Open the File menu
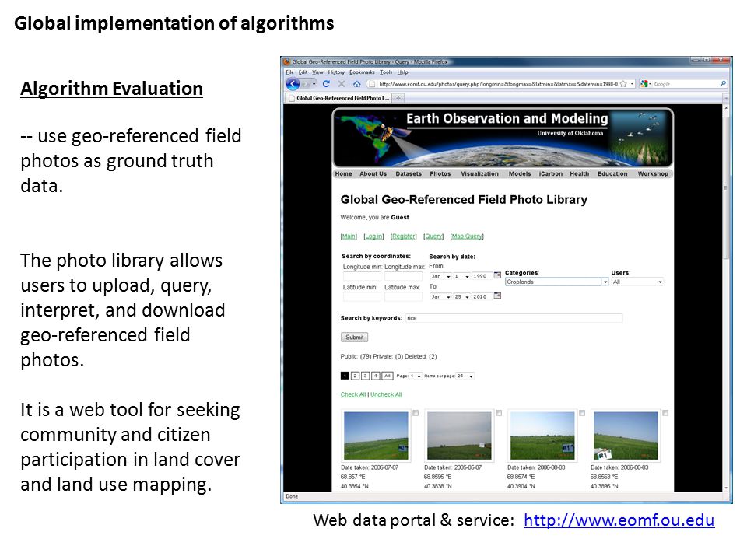The image size is (747, 560). [x=289, y=72]
